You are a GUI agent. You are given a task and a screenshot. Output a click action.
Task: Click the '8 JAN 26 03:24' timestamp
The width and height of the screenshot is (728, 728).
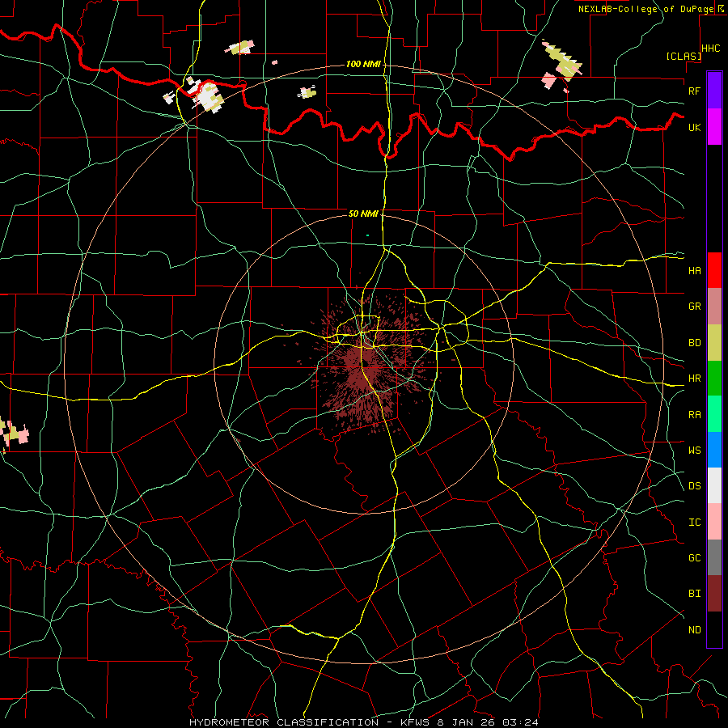click(x=488, y=722)
